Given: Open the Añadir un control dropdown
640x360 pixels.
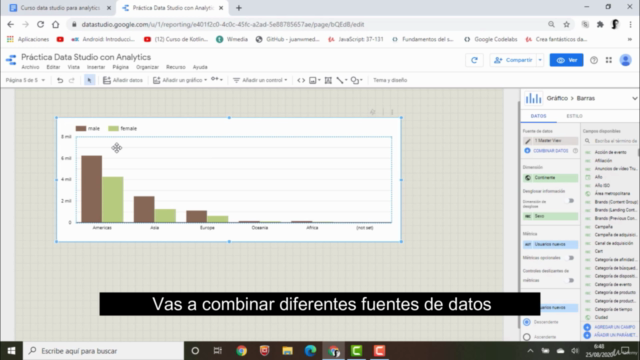Looking at the screenshot, I should pos(260,80).
